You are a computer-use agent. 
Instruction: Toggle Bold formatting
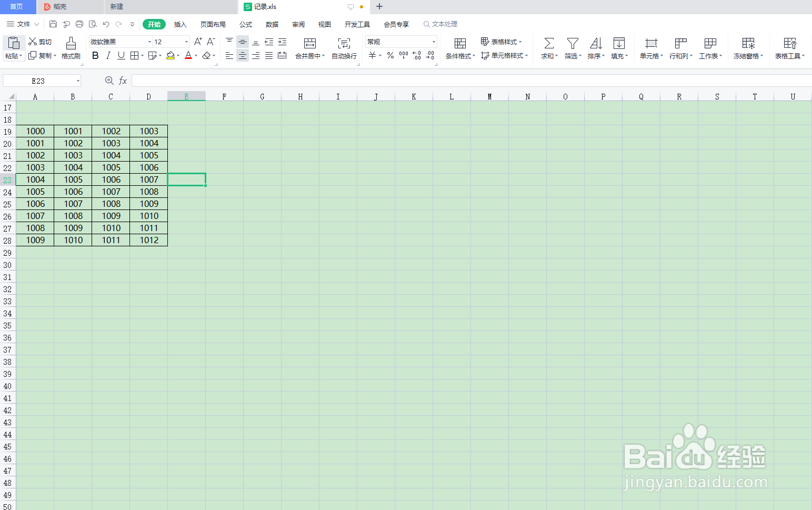[x=95, y=55]
